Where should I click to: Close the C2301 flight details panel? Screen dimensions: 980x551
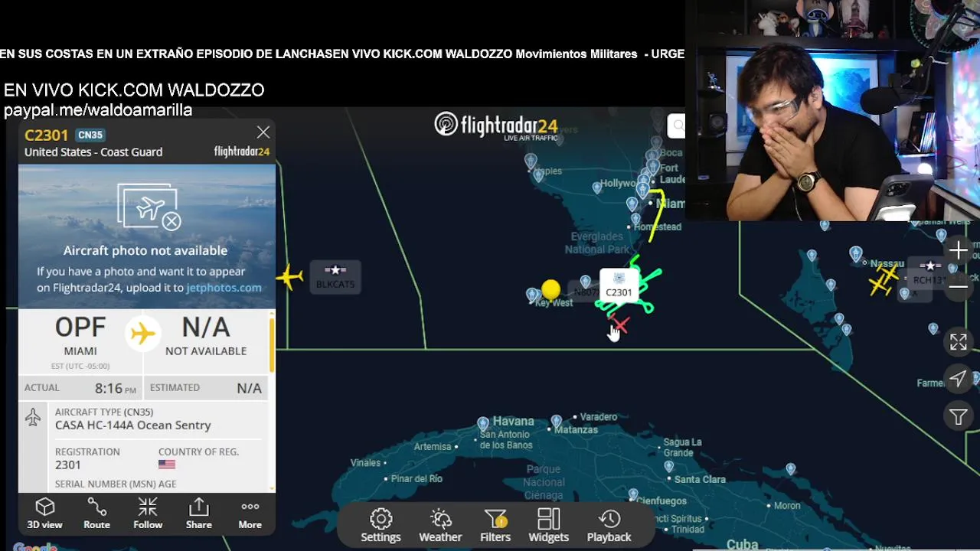[x=263, y=132]
